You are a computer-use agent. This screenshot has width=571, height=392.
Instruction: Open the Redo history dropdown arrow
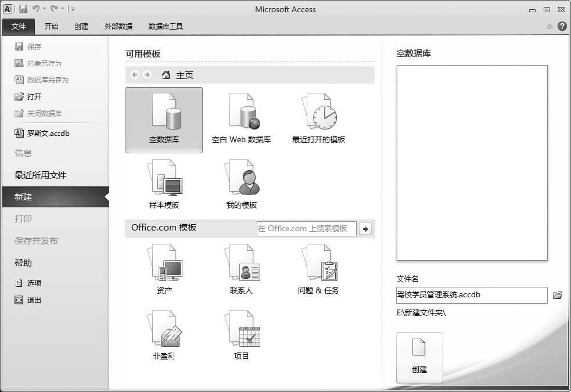coord(63,8)
